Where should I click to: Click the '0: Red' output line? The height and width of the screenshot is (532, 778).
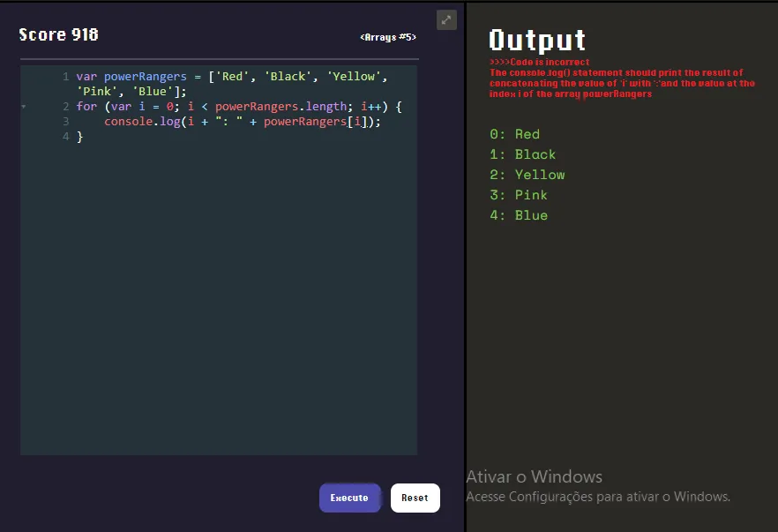514,134
